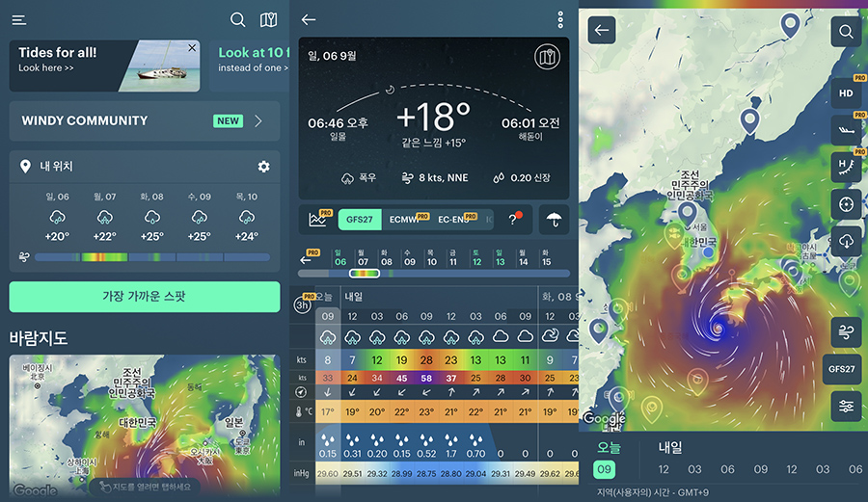This screenshot has width=868, height=502.
Task: Open the three-dot more options menu
Action: point(560,20)
